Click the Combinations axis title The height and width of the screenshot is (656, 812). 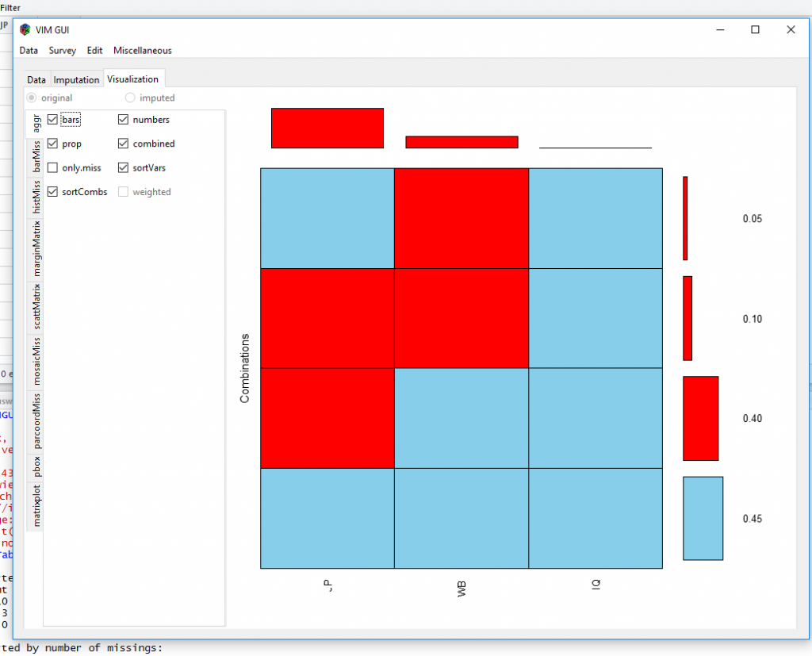(244, 368)
